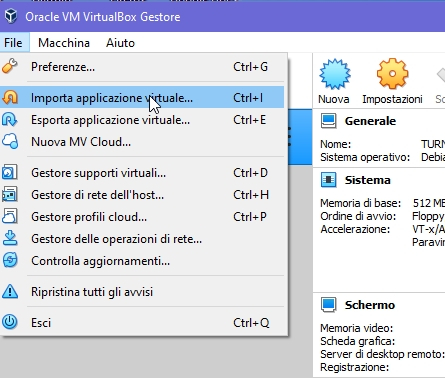Click the Scheda grafica: label
This screenshot has height=378, width=445.
pyautogui.click(x=357, y=341)
